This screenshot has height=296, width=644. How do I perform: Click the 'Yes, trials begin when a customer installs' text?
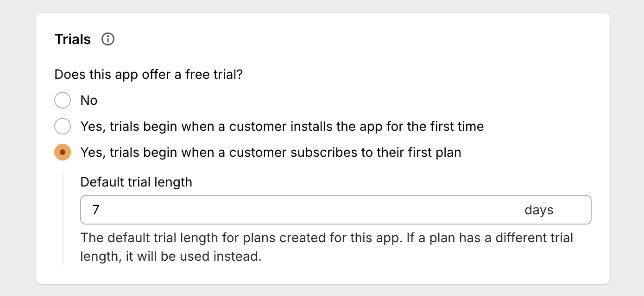281,126
